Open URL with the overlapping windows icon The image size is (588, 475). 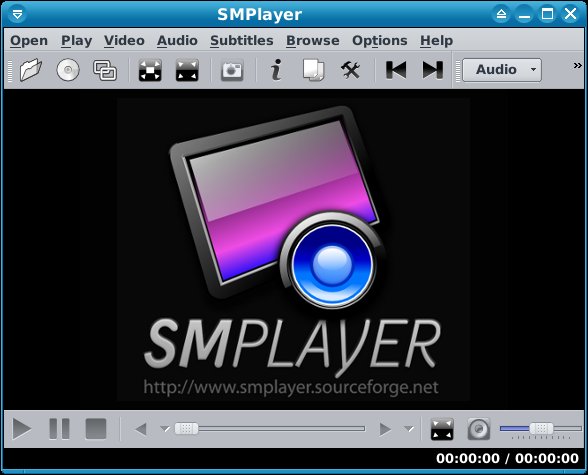[x=105, y=70]
